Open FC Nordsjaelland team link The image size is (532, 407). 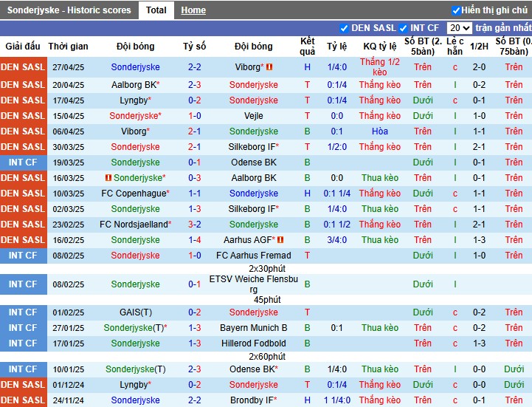click(134, 225)
